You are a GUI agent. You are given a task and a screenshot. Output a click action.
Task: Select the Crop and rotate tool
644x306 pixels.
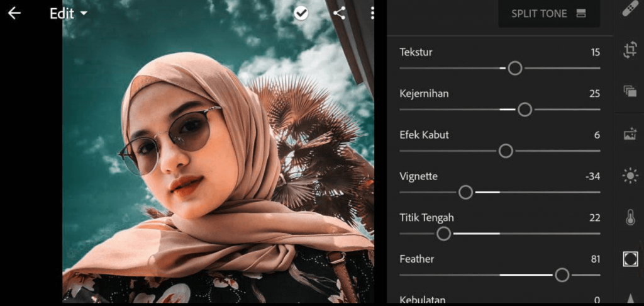click(x=630, y=50)
